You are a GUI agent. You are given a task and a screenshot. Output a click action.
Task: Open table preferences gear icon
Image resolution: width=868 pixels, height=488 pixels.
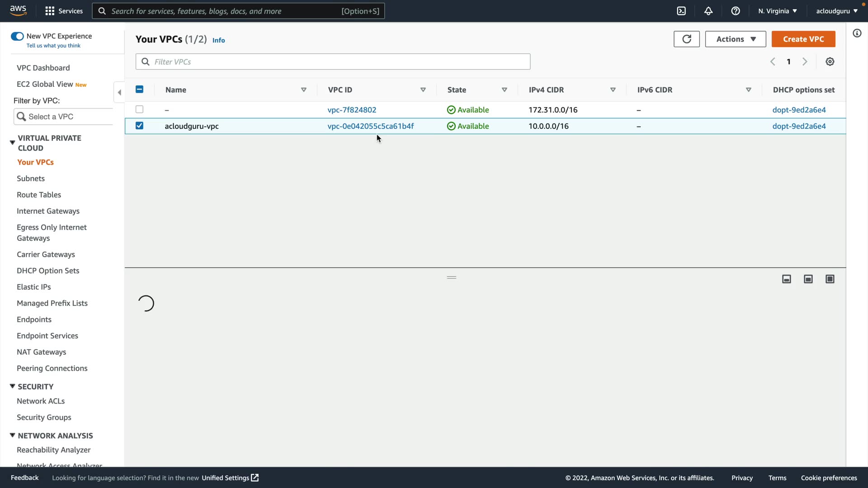(830, 61)
